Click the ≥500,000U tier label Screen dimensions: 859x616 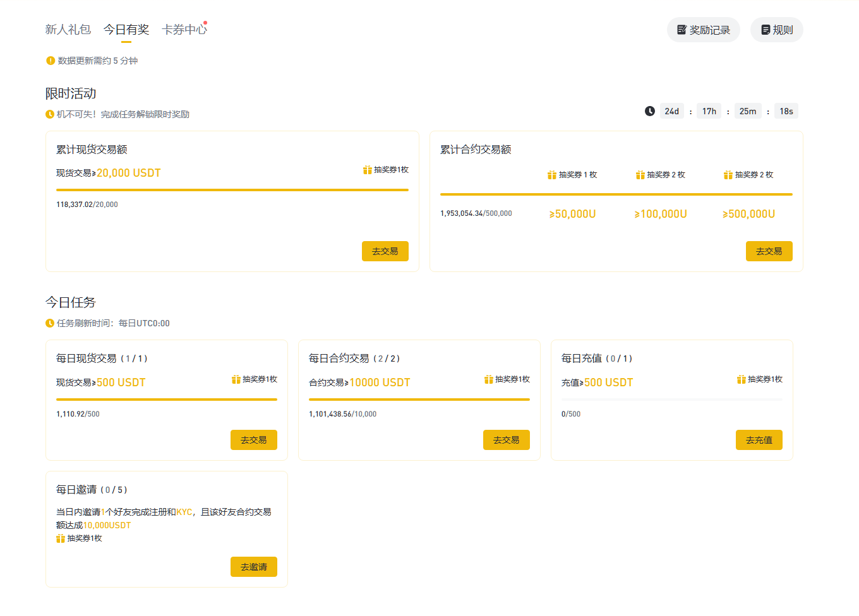(x=748, y=214)
